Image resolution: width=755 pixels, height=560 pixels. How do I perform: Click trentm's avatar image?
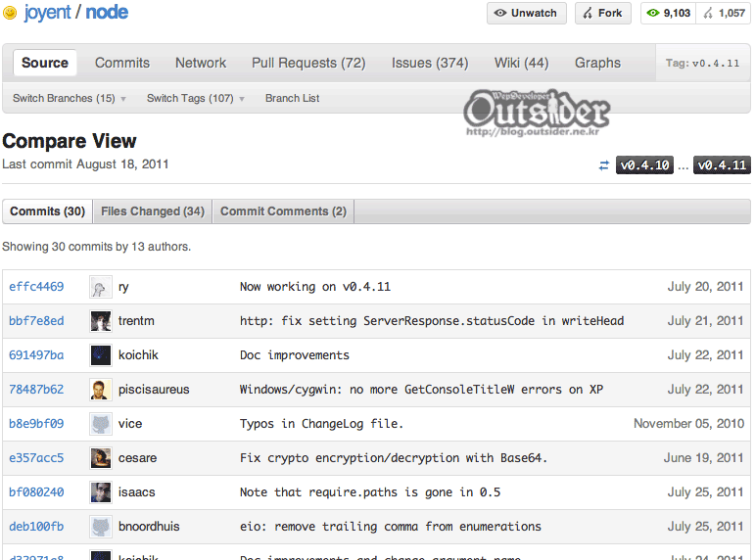point(101,321)
